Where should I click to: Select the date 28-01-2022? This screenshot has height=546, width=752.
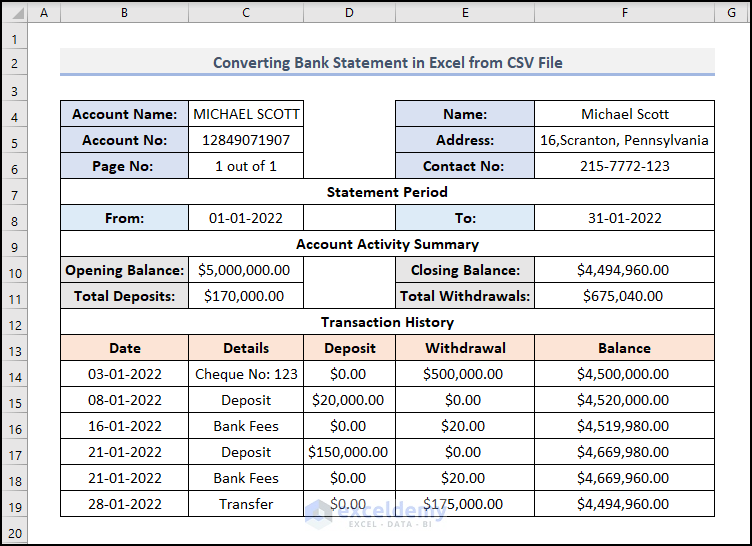point(125,504)
